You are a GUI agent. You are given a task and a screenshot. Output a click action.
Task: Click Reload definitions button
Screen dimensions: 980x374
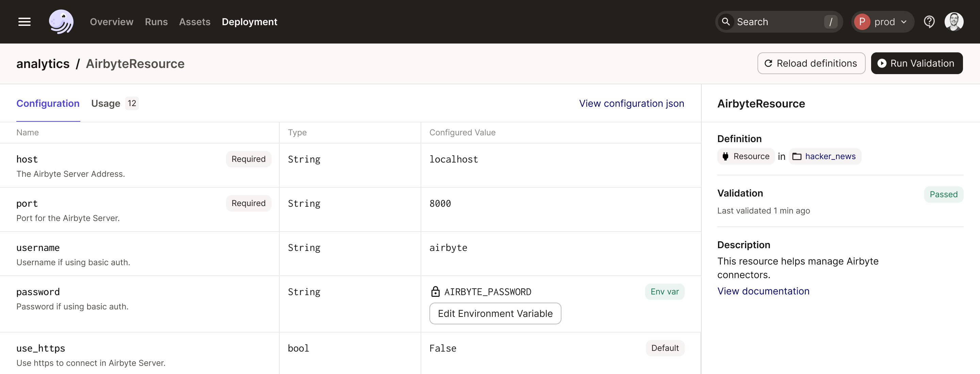tap(811, 63)
